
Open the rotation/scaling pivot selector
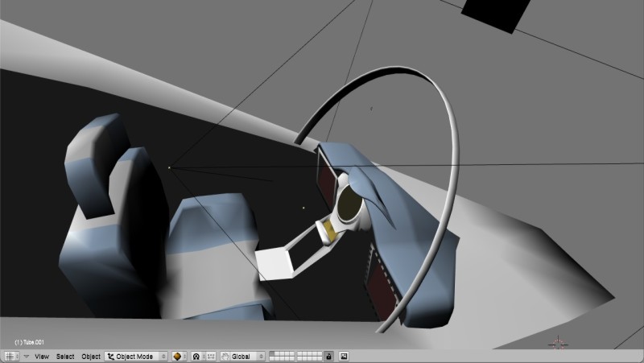[x=196, y=356]
